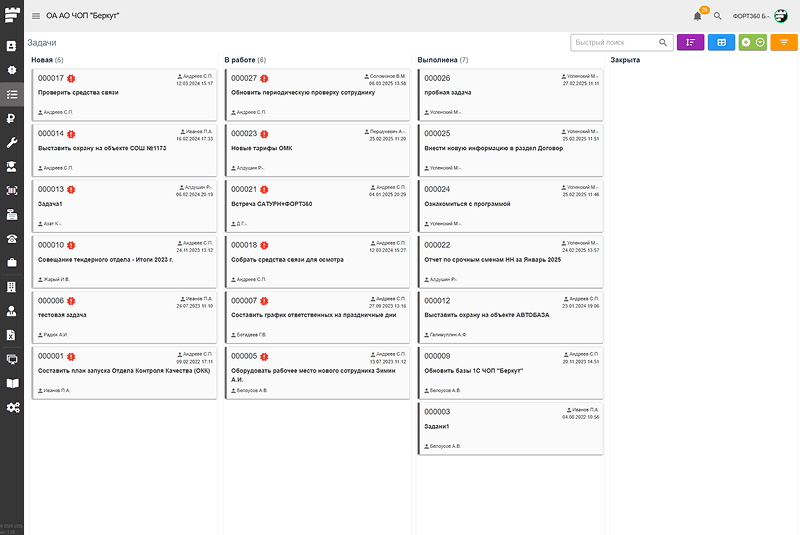Image resolution: width=800 pixels, height=535 pixels.
Task: Open the hamburger navigation menu
Action: (x=36, y=16)
